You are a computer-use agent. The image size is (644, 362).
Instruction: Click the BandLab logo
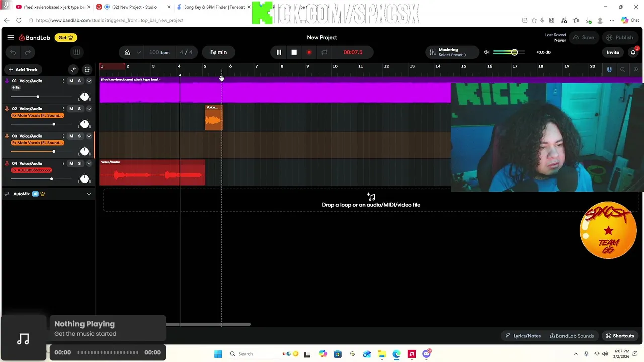35,38
